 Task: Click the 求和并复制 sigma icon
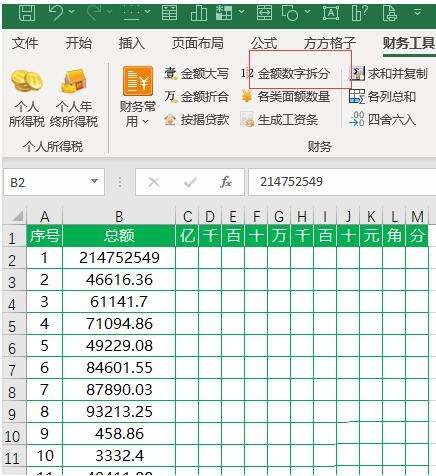[x=357, y=74]
